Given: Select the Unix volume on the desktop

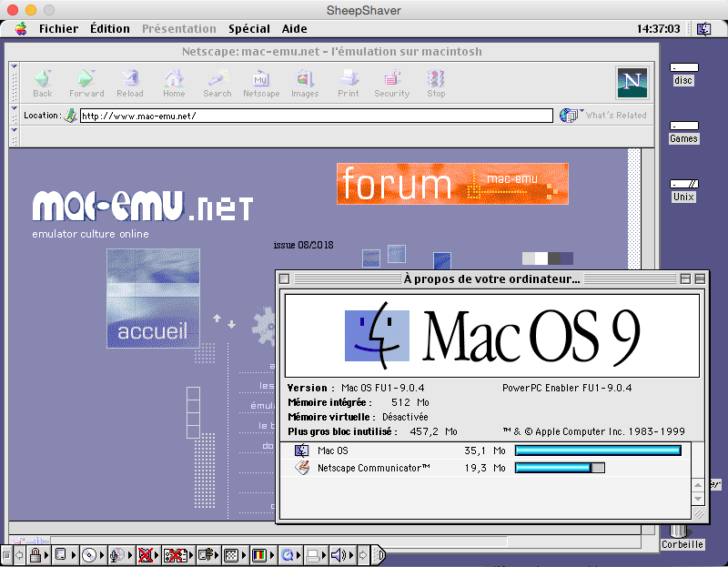Looking at the screenshot, I should click(683, 191).
